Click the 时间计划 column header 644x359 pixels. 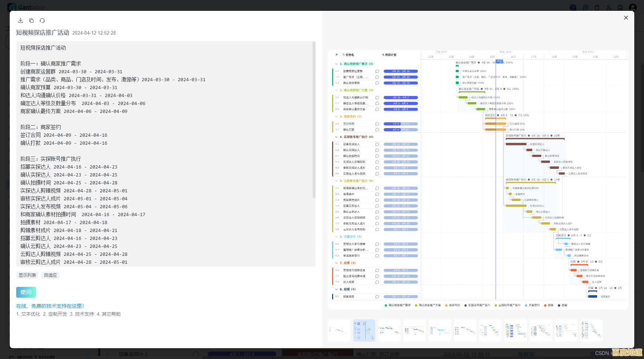[x=391, y=55]
